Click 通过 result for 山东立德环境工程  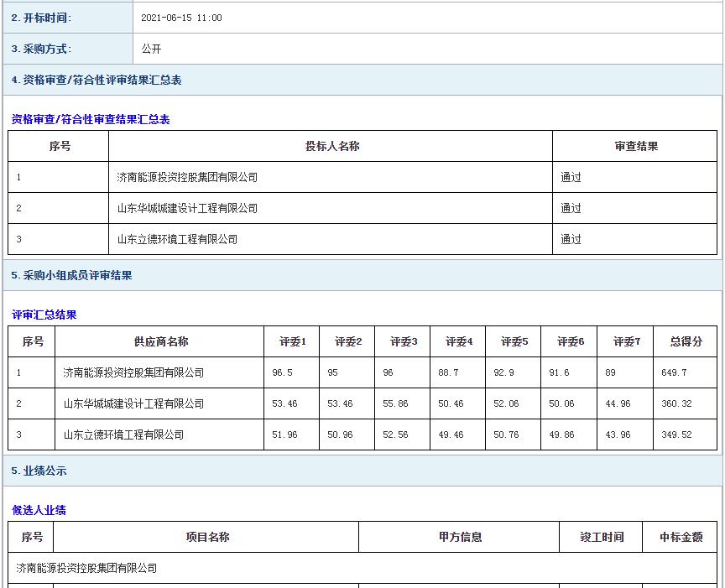click(571, 239)
